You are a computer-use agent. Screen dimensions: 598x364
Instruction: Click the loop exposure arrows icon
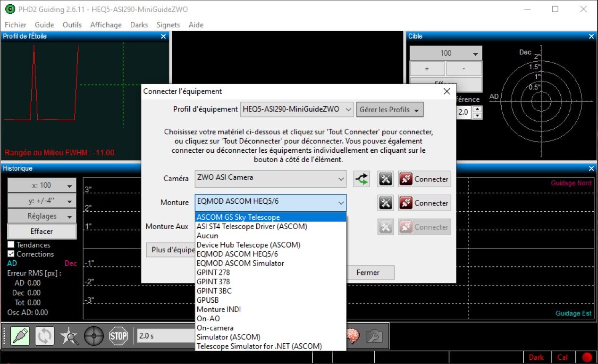point(45,336)
